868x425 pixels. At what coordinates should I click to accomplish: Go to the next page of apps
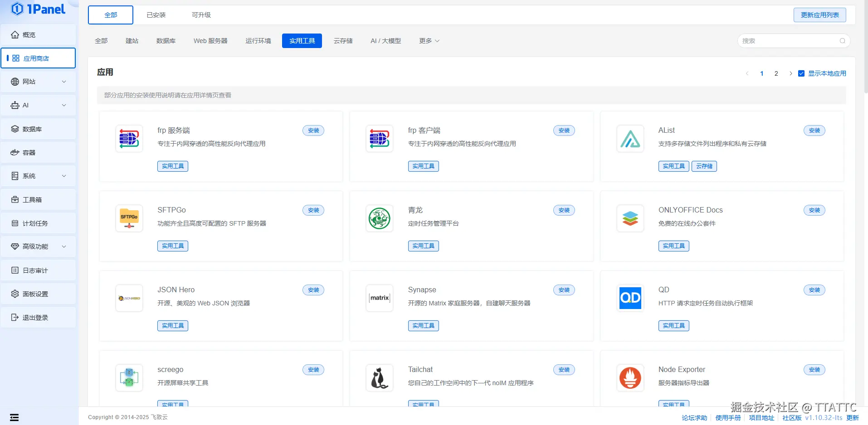point(790,73)
